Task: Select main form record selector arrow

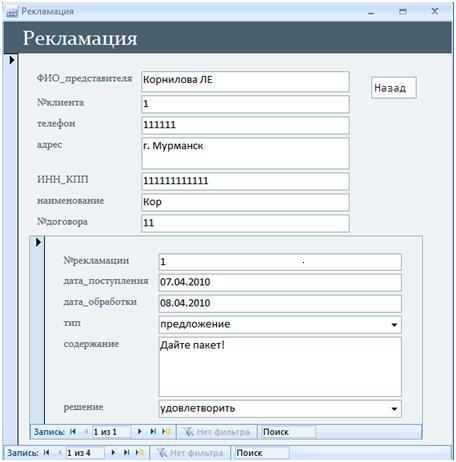Action: [12, 60]
